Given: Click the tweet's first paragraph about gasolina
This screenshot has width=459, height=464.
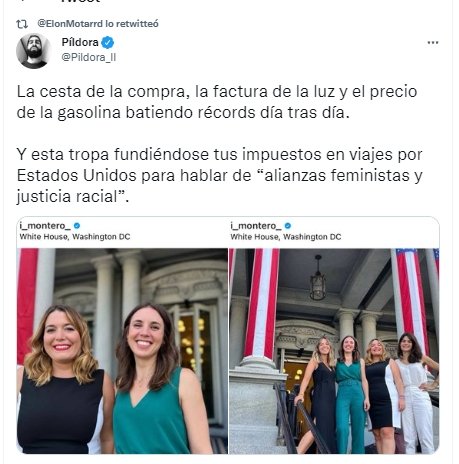Looking at the screenshot, I should (x=217, y=102).
